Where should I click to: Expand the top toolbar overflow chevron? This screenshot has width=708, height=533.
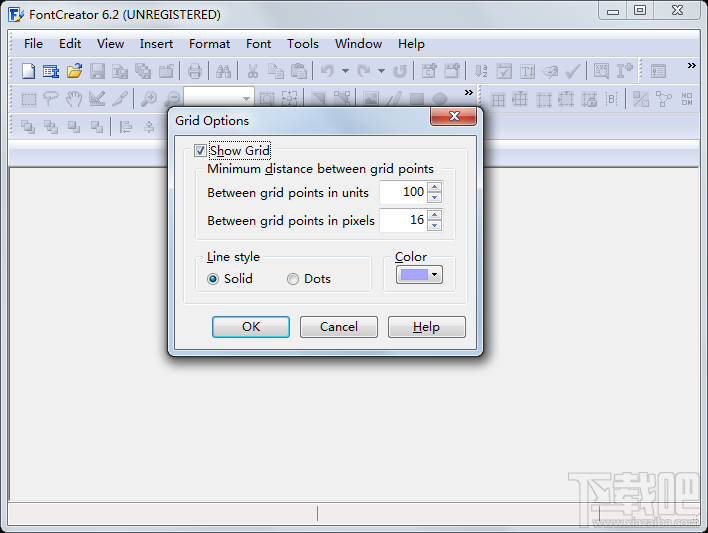691,65
